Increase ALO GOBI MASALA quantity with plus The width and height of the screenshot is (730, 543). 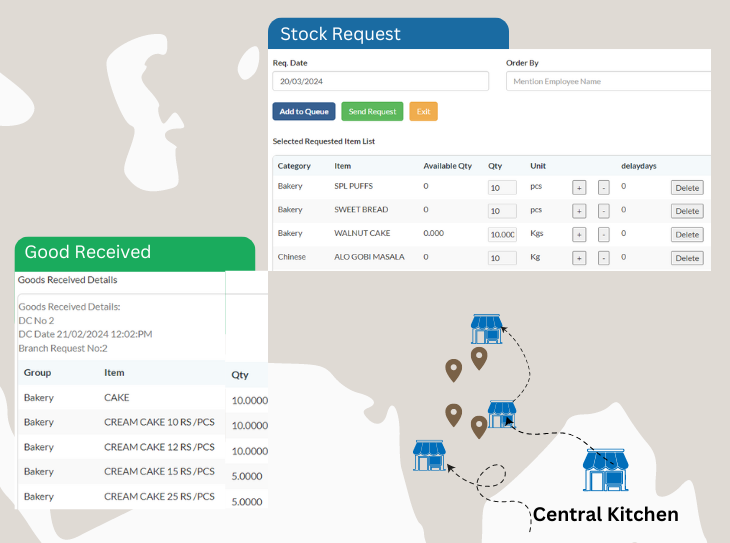(x=579, y=258)
